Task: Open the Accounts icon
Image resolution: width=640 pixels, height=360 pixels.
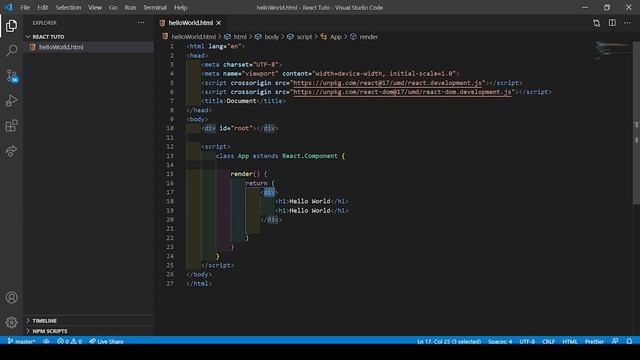Action: 11,298
